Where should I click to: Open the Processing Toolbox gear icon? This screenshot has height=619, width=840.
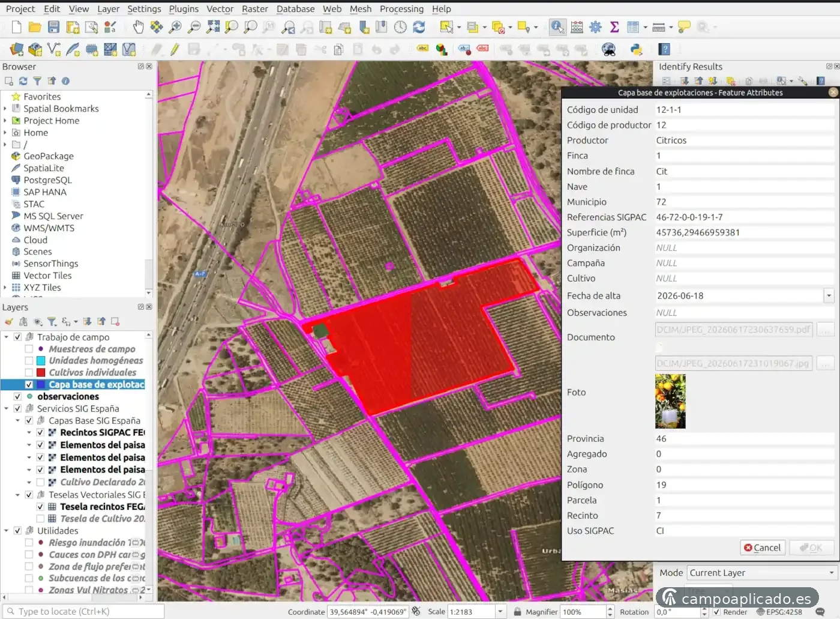click(x=595, y=27)
